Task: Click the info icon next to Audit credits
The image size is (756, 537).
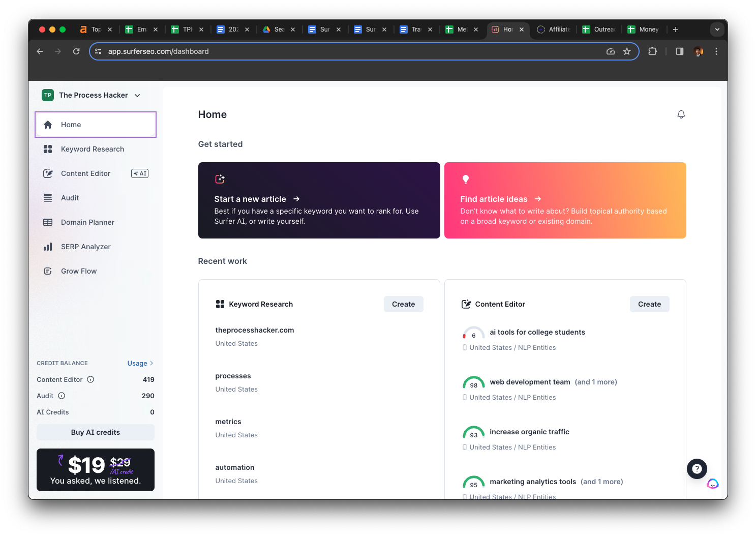Action: 62,396
